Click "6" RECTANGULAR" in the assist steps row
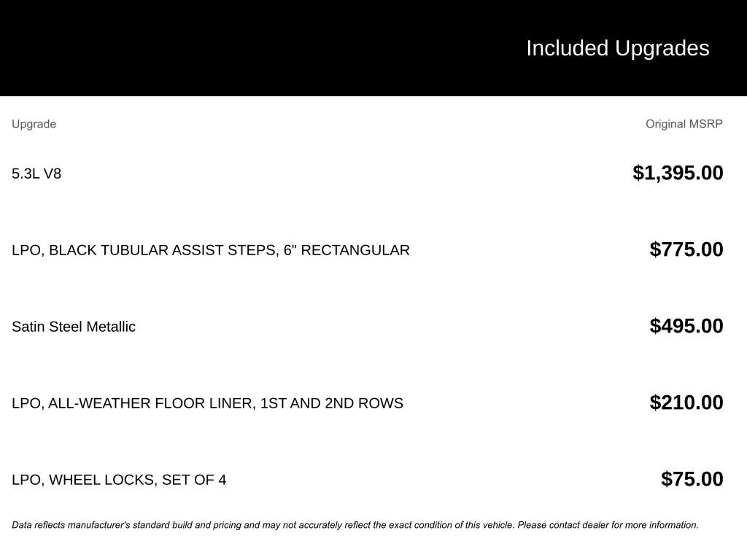The image size is (747, 560). coord(347,250)
